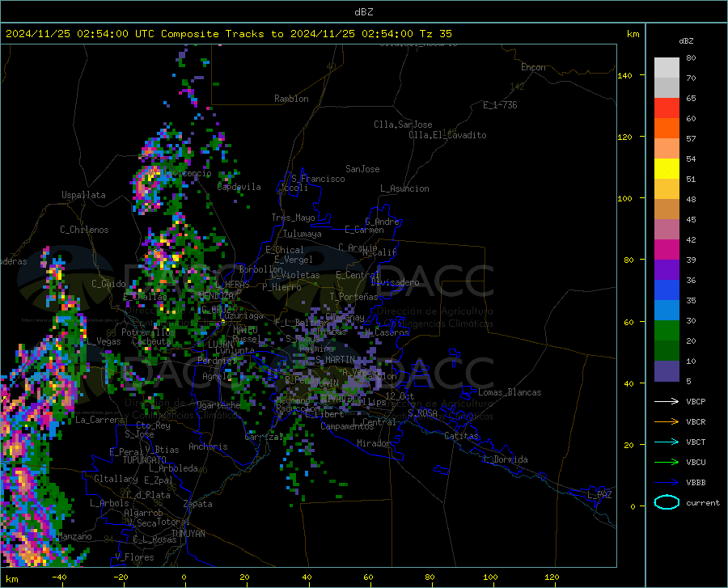Viewport: 728px width, 588px height.
Task: Click the Zapata map label
Action: click(198, 504)
